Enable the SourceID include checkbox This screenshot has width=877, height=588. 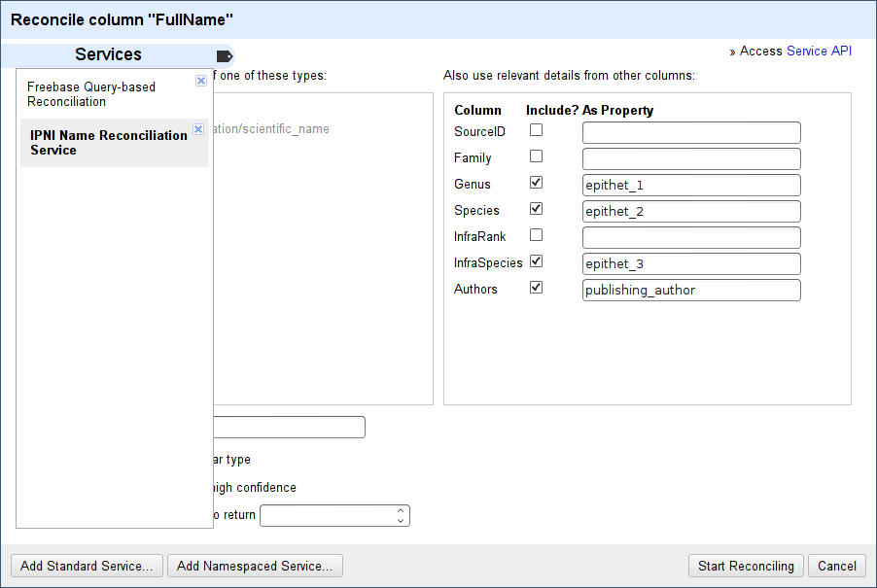536,130
